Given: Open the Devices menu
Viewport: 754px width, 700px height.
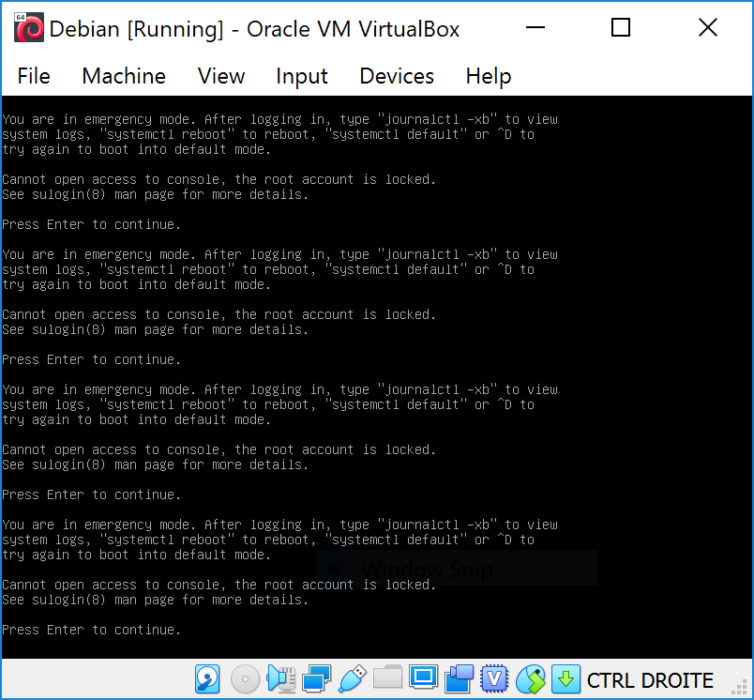Looking at the screenshot, I should tap(397, 76).
